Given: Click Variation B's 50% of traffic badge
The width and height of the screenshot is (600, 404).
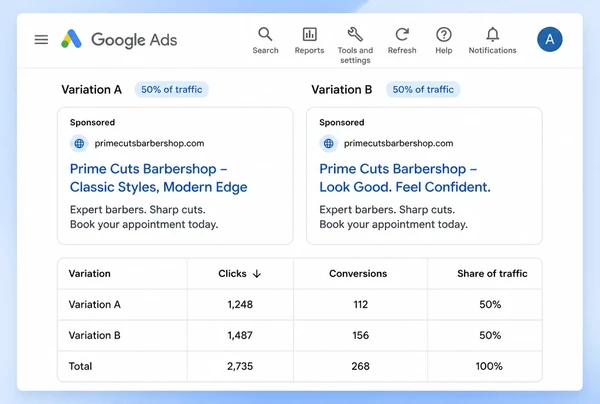Looking at the screenshot, I should point(423,90).
